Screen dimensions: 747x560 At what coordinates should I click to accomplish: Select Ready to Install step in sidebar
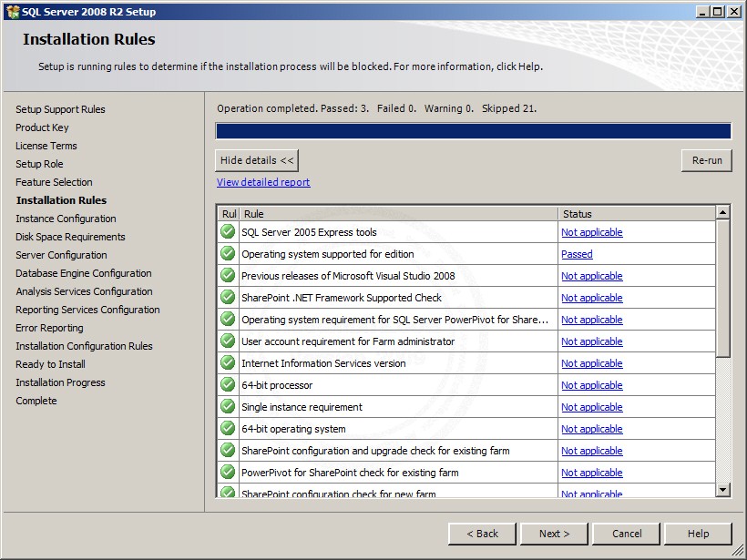(50, 364)
